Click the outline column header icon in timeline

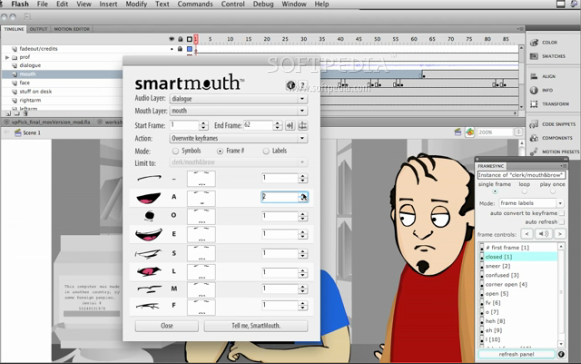tap(189, 39)
